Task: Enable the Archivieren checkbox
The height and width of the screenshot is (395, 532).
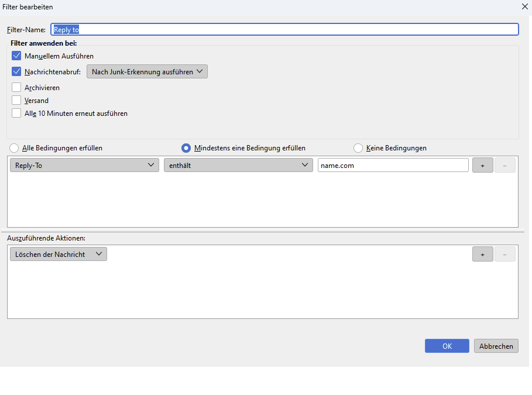Action: [16, 88]
